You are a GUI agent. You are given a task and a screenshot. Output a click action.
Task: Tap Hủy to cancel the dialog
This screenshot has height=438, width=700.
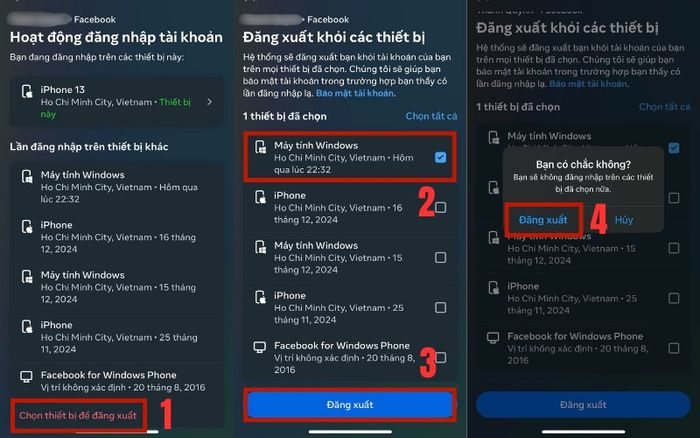click(624, 220)
